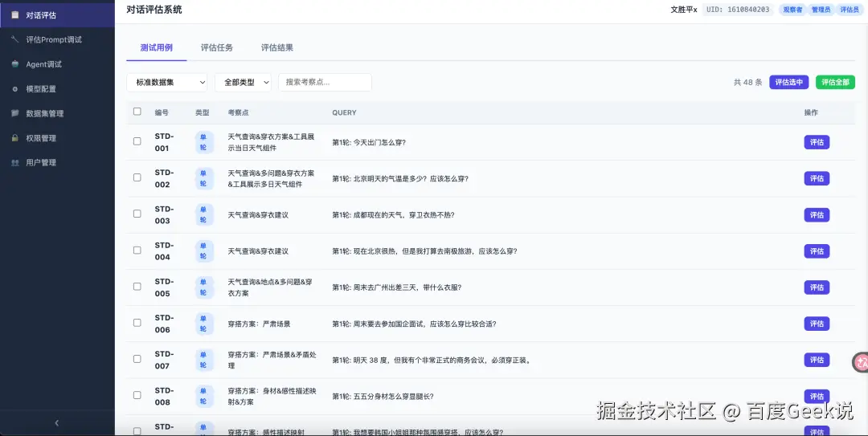Click the 评估Prompt调试 wrench icon
Screen dimensions: 868x436
pyautogui.click(x=15, y=39)
